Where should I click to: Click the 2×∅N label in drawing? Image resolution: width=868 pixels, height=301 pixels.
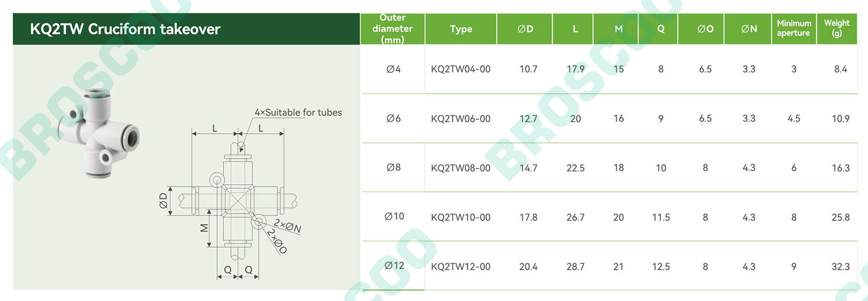288,226
